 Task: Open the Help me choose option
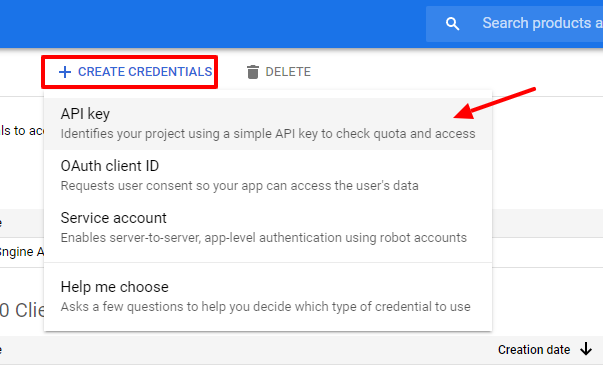point(268,297)
